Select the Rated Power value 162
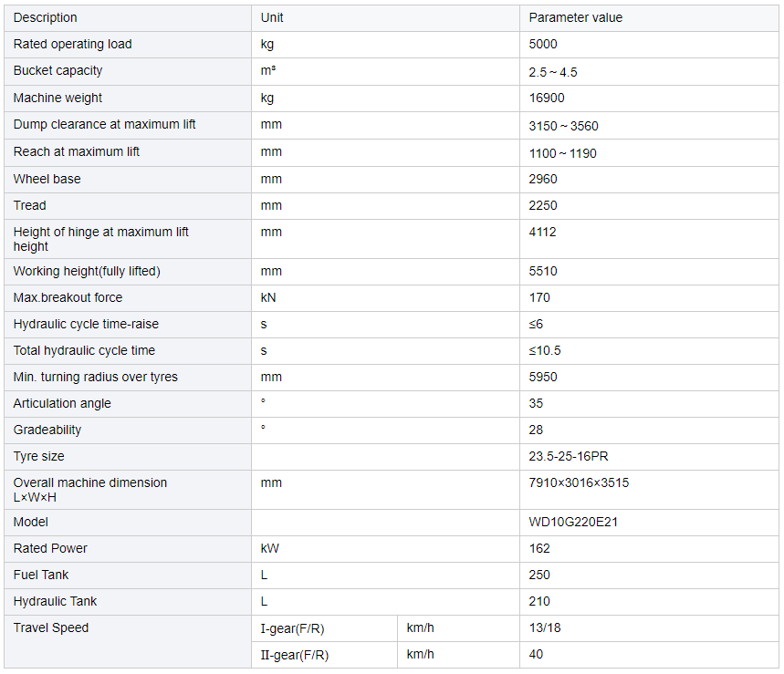Viewport: 784px width, 674px height. coord(539,548)
